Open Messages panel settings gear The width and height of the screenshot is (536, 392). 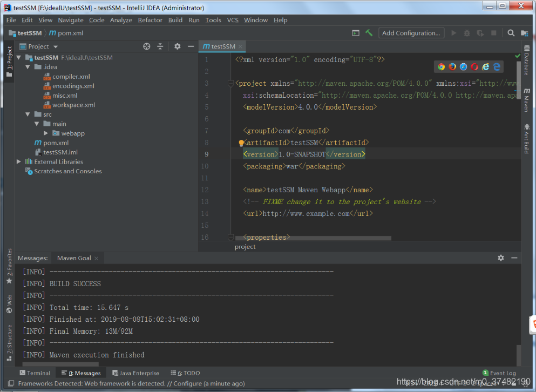(x=501, y=258)
